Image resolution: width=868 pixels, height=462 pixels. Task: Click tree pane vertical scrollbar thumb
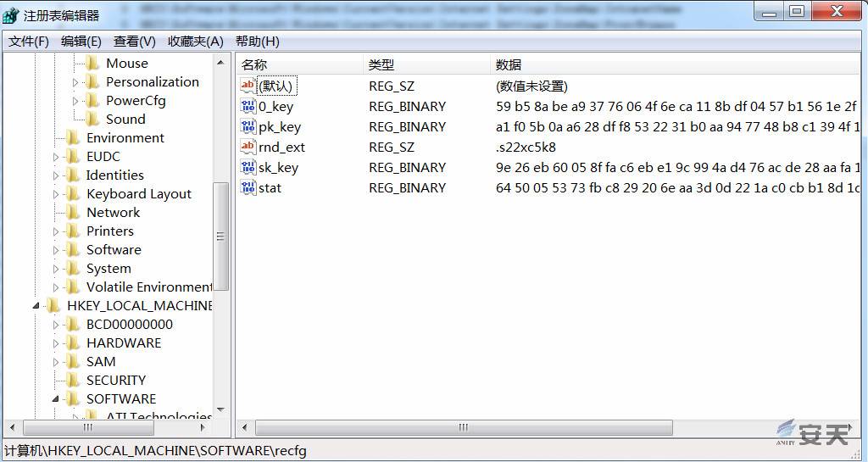click(221, 237)
